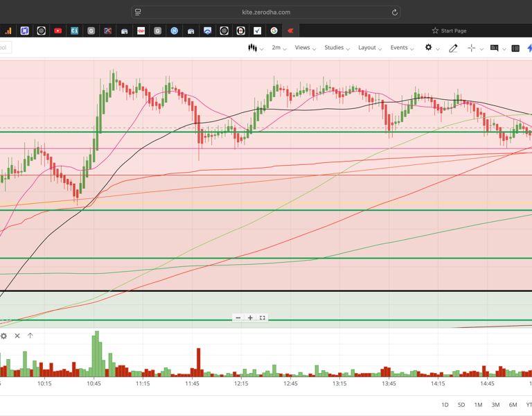The height and width of the screenshot is (416, 532).
Task: Click the comment flag icon
Action: click(495, 49)
